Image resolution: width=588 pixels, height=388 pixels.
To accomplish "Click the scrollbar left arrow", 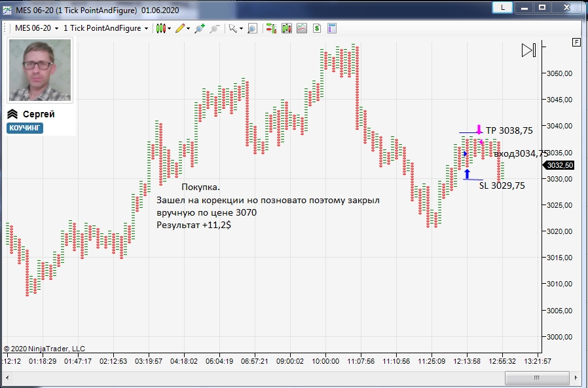I will (x=7, y=378).
